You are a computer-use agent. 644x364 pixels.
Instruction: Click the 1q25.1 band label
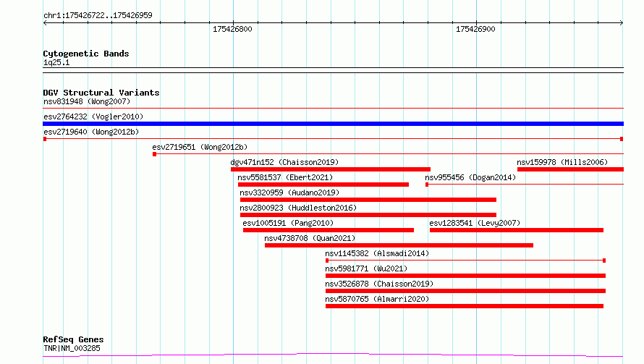(56, 62)
